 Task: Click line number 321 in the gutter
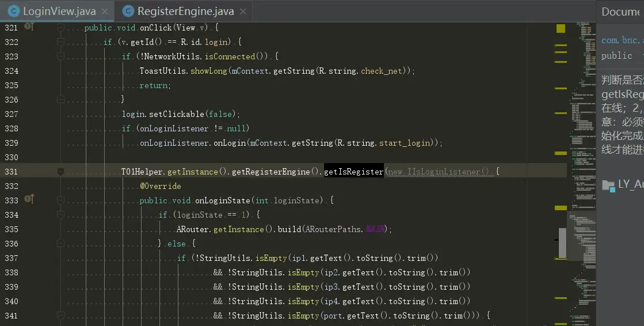(x=11, y=28)
